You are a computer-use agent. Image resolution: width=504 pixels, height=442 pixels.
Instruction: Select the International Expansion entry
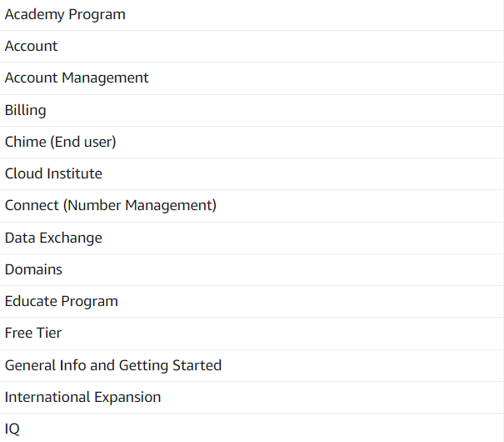click(x=83, y=397)
